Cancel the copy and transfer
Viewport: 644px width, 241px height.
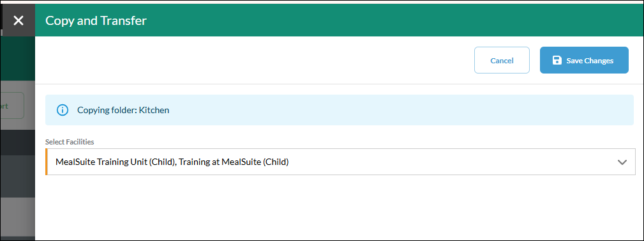click(502, 61)
